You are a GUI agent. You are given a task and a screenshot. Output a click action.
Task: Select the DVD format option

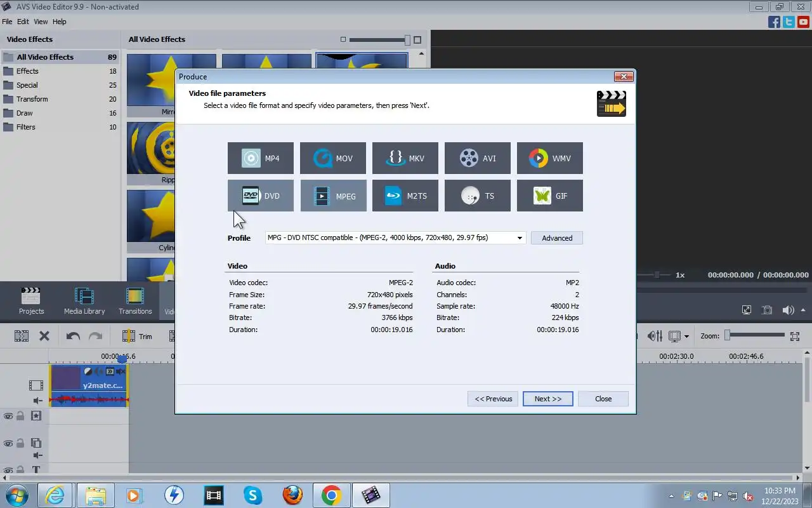pyautogui.click(x=261, y=196)
